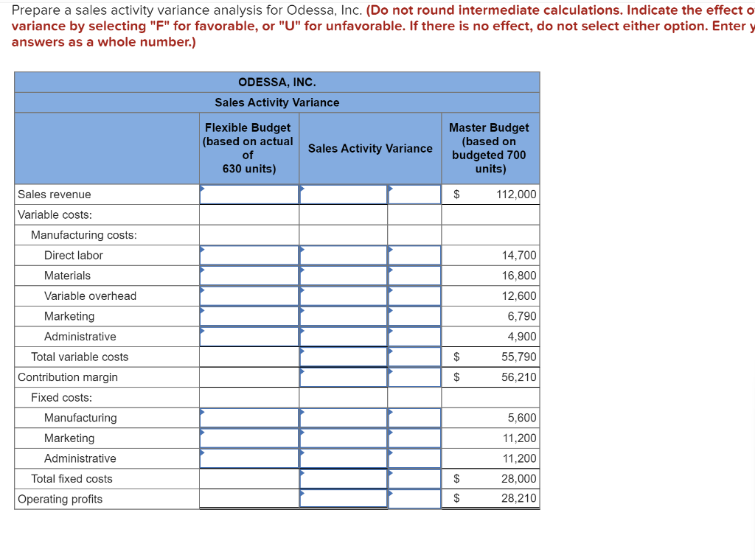755x560 pixels.
Task: Click the Sales Activity Variance column header
Action: tap(370, 149)
